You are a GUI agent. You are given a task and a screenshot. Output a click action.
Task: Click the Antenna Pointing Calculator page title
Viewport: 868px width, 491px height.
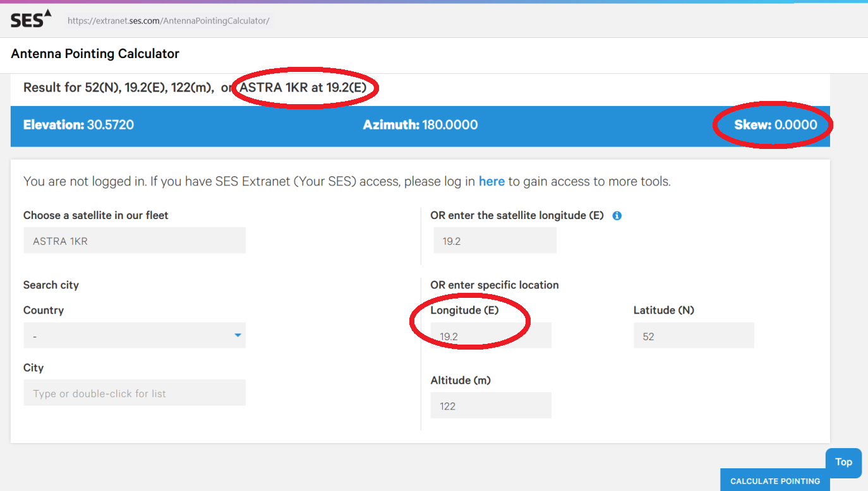click(x=95, y=54)
